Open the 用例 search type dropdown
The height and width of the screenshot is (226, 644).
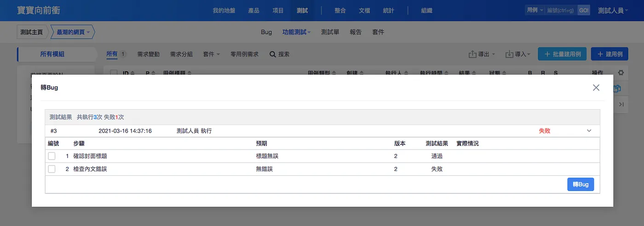(535, 10)
